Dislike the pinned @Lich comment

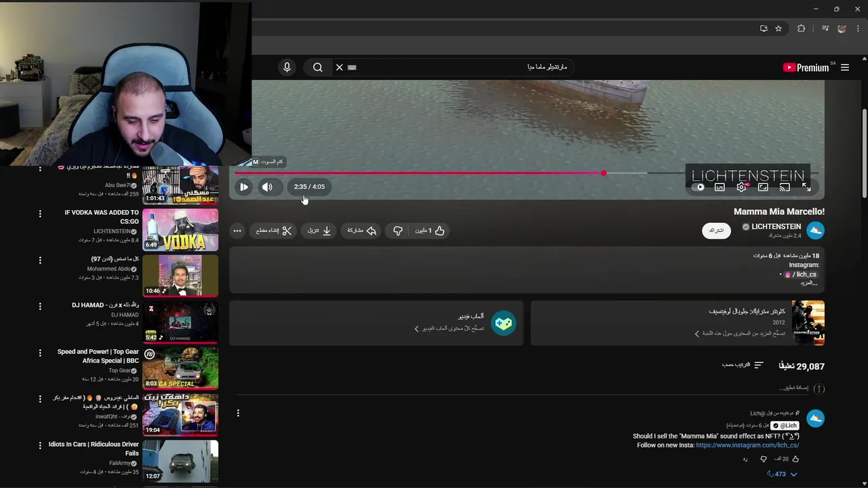[764, 459]
